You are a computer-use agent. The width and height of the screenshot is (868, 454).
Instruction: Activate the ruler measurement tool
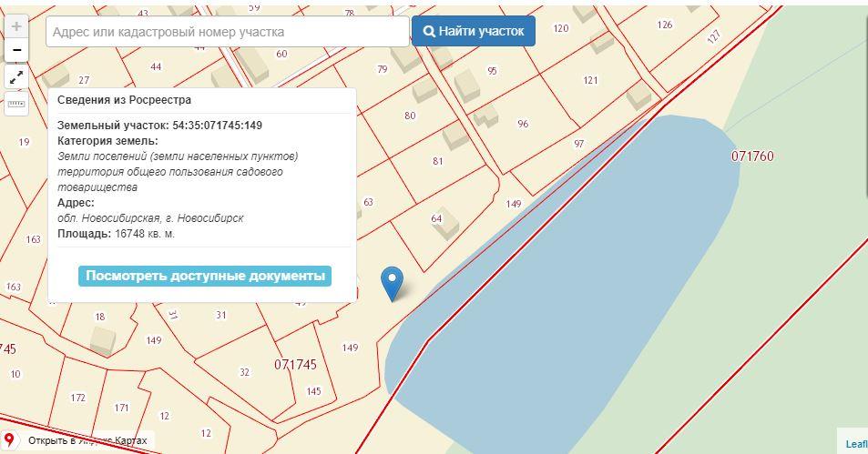16,104
